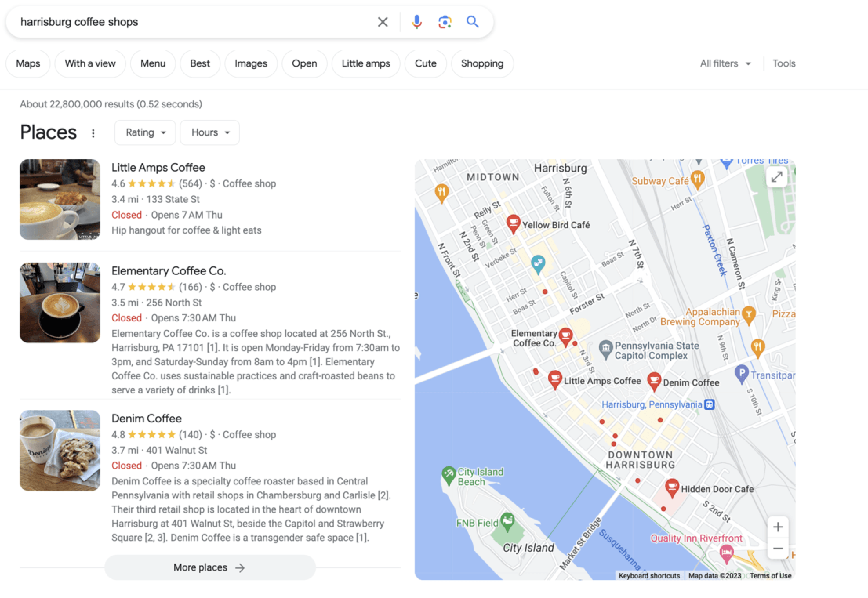Image resolution: width=868 pixels, height=598 pixels.
Task: Click the teal marker near Verbeke St
Action: [538, 264]
